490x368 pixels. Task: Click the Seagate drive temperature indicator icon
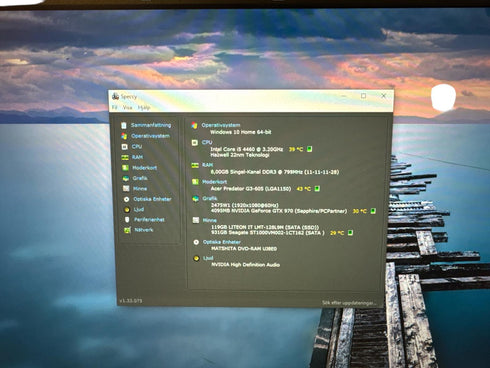click(x=350, y=233)
